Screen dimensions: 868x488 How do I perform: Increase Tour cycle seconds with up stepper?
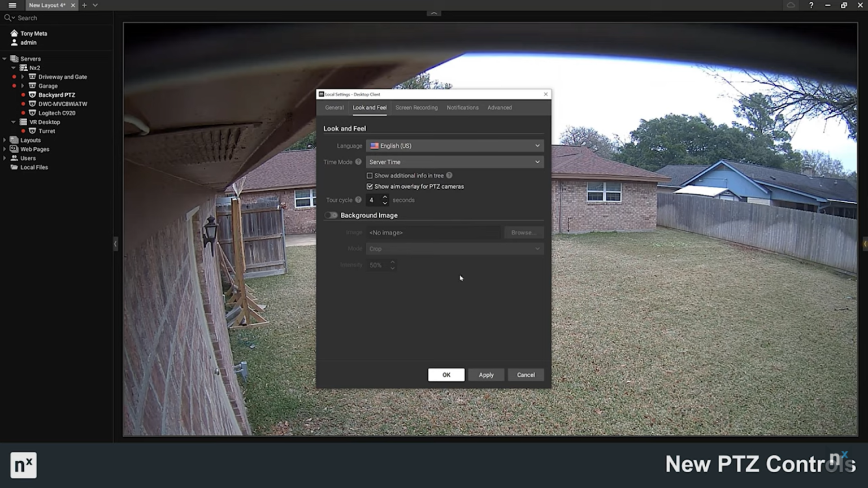tap(384, 197)
